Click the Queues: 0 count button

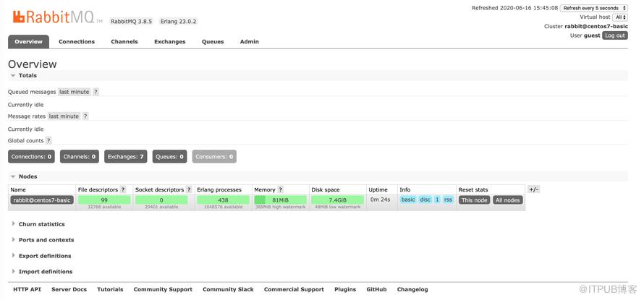(x=169, y=156)
